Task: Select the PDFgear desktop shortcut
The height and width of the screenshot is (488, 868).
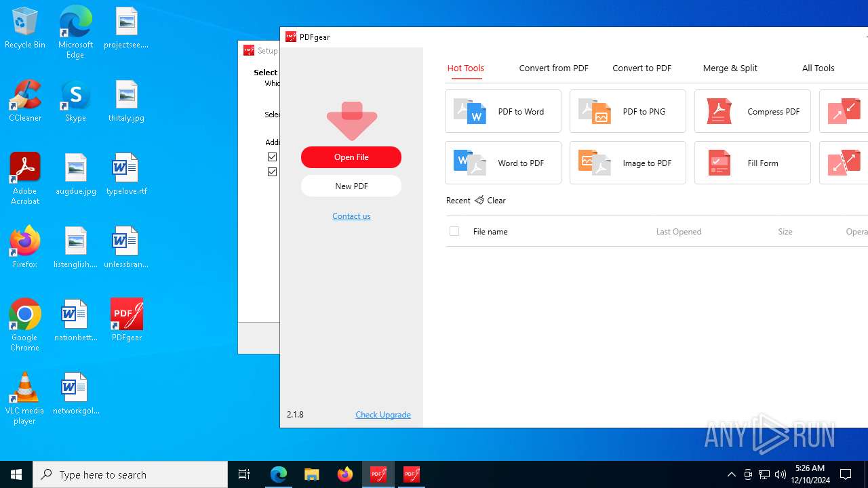Action: tap(127, 320)
